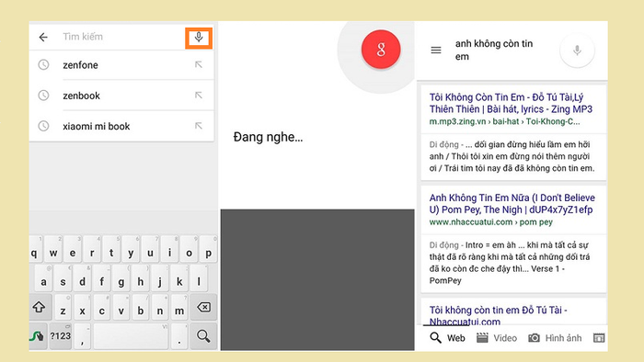Open the m.mp3.zing.vn URL breadcrumb
This screenshot has width=644, height=362.
pos(504,121)
